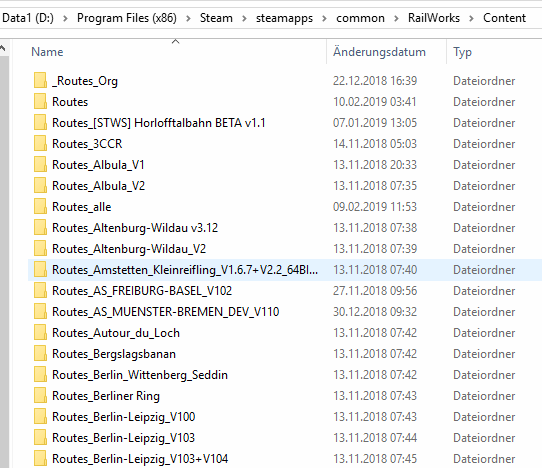Sort by Änderungsdatum column header
This screenshot has height=468, width=542.
click(379, 52)
